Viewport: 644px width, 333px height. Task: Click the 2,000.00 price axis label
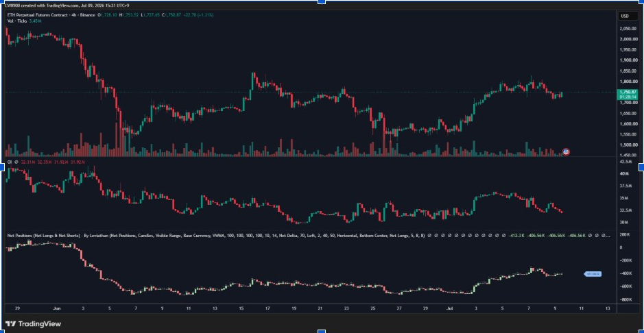pos(629,39)
